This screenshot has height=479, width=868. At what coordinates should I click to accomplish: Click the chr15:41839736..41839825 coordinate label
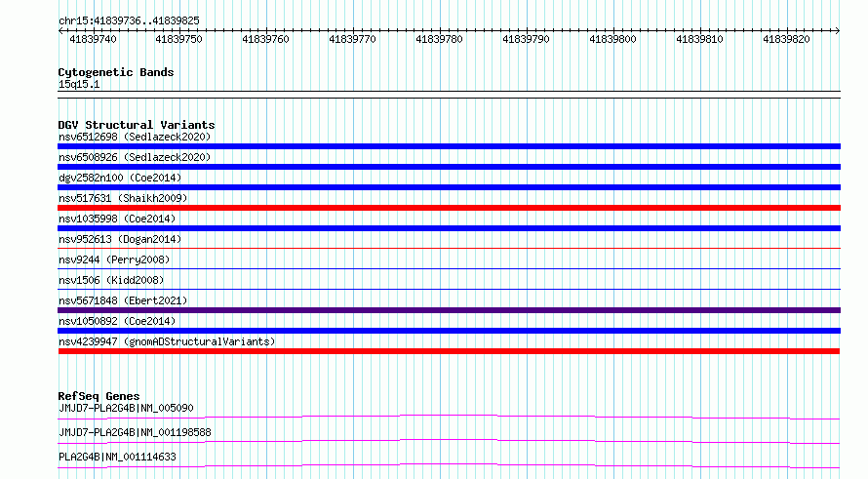point(129,21)
